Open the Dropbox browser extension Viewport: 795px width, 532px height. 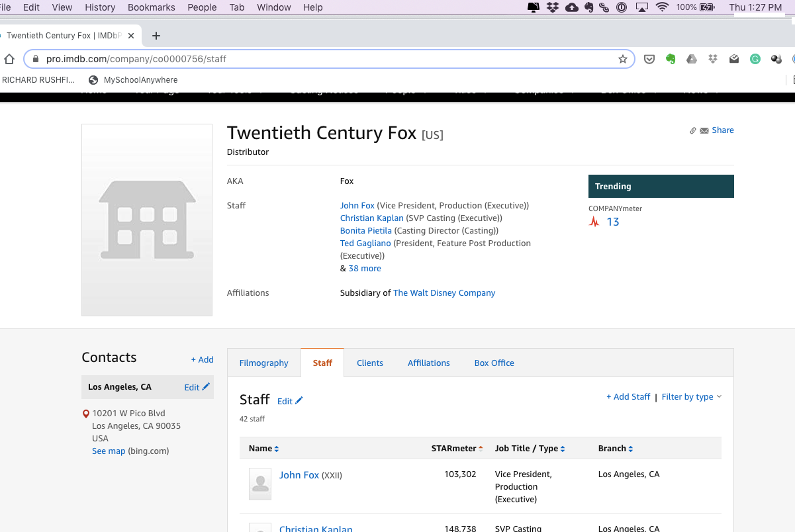[x=713, y=59]
